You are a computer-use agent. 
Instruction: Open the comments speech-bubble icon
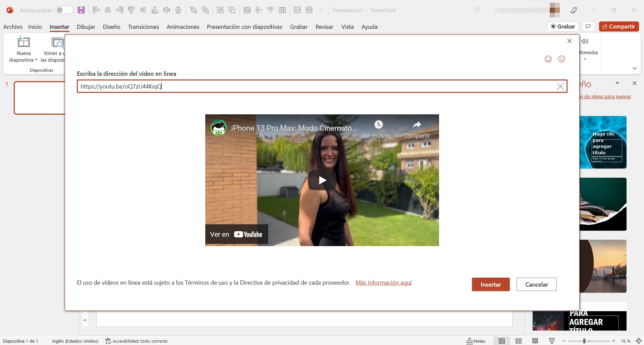coord(588,26)
